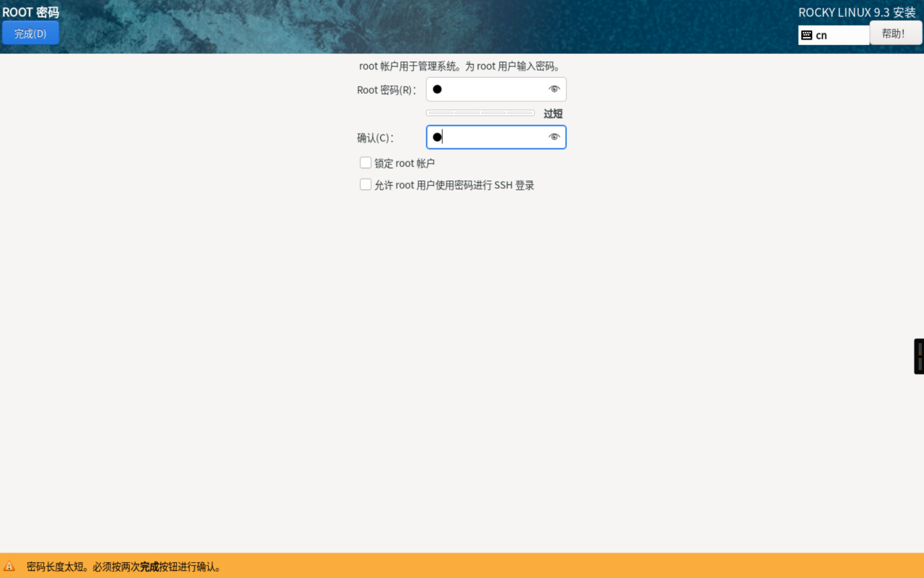Click the ROCKY LINUX 9.3 安装 title
Screen dimensions: 924x578
857,12
